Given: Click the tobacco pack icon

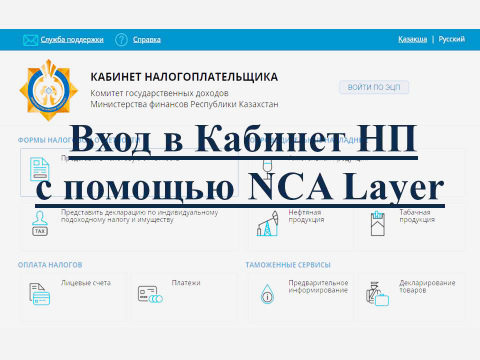Looking at the screenshot, I should pos(378,223).
